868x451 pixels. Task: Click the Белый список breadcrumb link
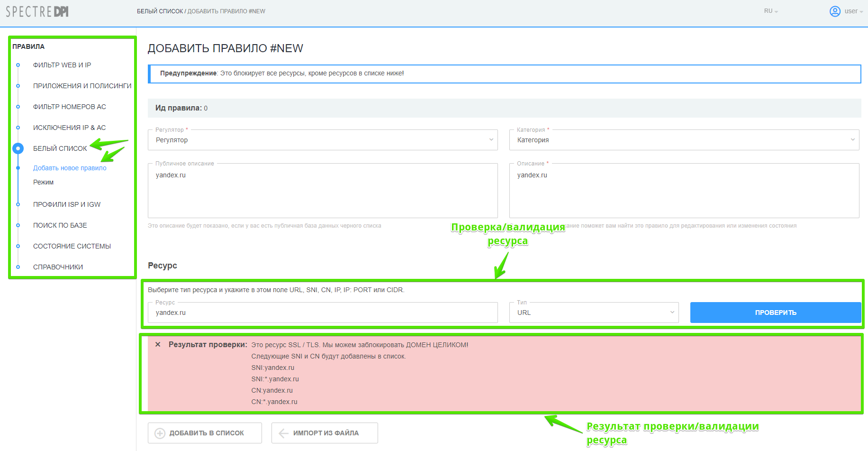click(x=160, y=11)
